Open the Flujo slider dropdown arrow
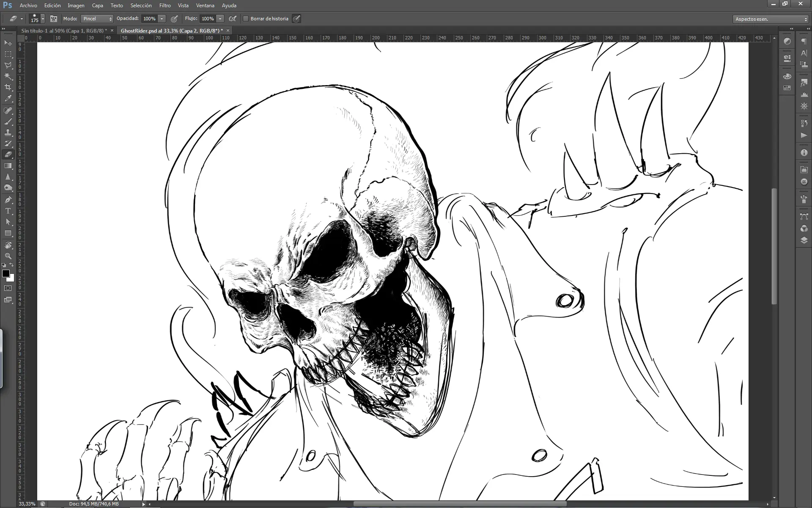Image resolution: width=812 pixels, height=508 pixels. tap(220, 19)
